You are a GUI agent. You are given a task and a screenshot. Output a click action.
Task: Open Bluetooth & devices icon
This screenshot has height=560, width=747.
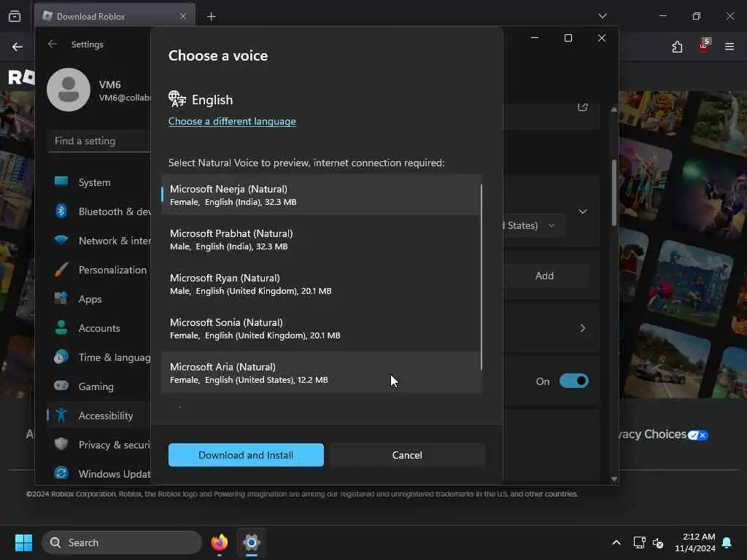61,211
